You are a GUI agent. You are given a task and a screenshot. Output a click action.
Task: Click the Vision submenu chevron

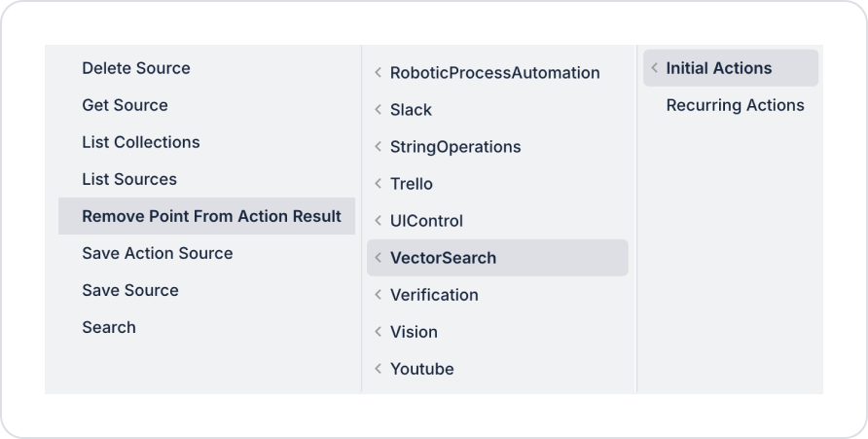click(x=378, y=332)
